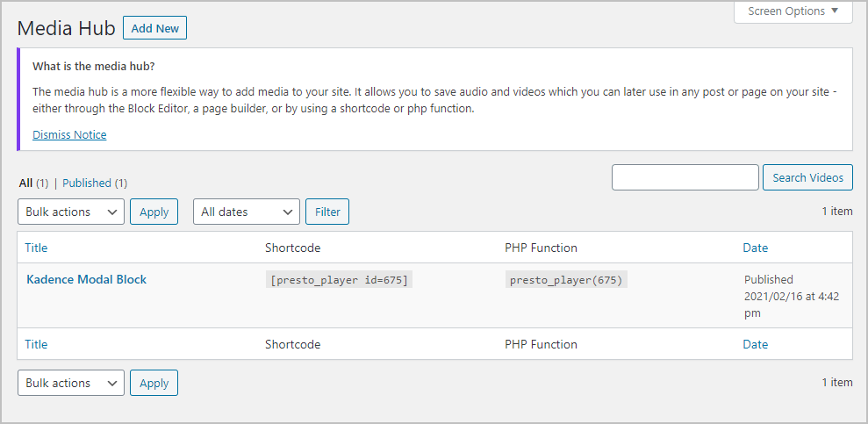Focus the video search text field
The width and height of the screenshot is (868, 424).
[x=685, y=177]
